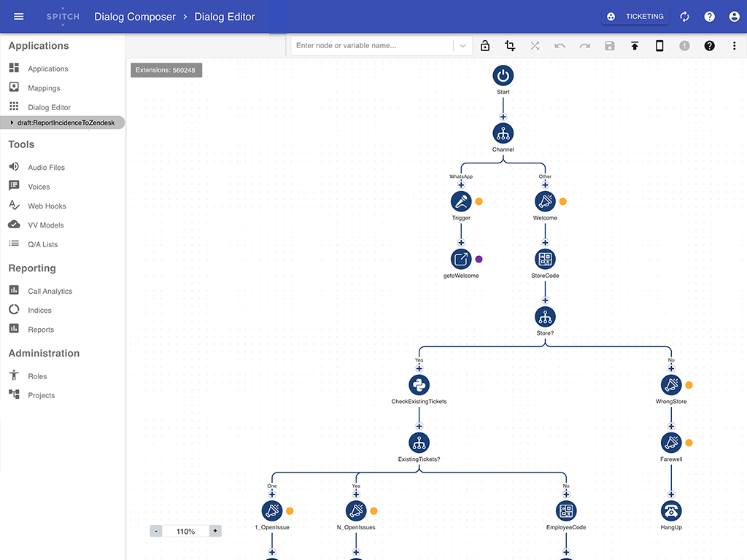Expand the node name dropdown arrow
Image resolution: width=747 pixels, height=560 pixels.
tap(462, 44)
